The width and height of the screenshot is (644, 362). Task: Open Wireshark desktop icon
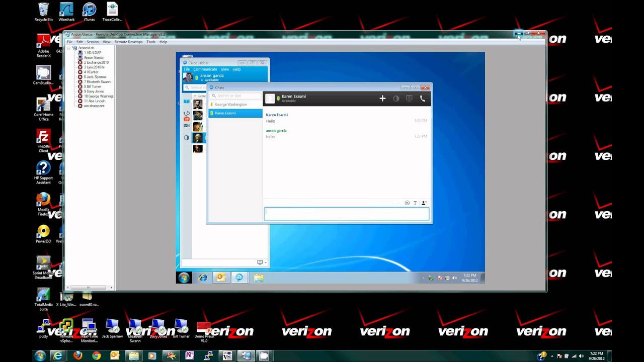pos(66,13)
